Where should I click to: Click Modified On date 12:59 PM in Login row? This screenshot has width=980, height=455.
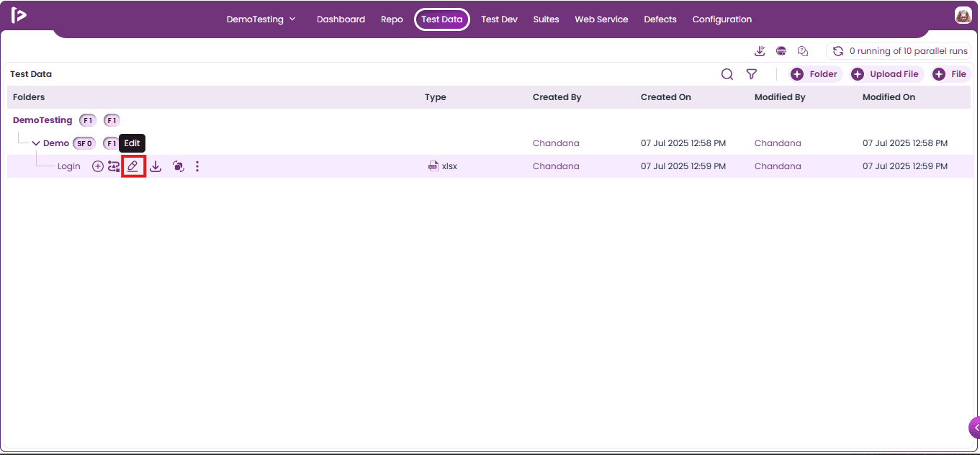pyautogui.click(x=905, y=166)
